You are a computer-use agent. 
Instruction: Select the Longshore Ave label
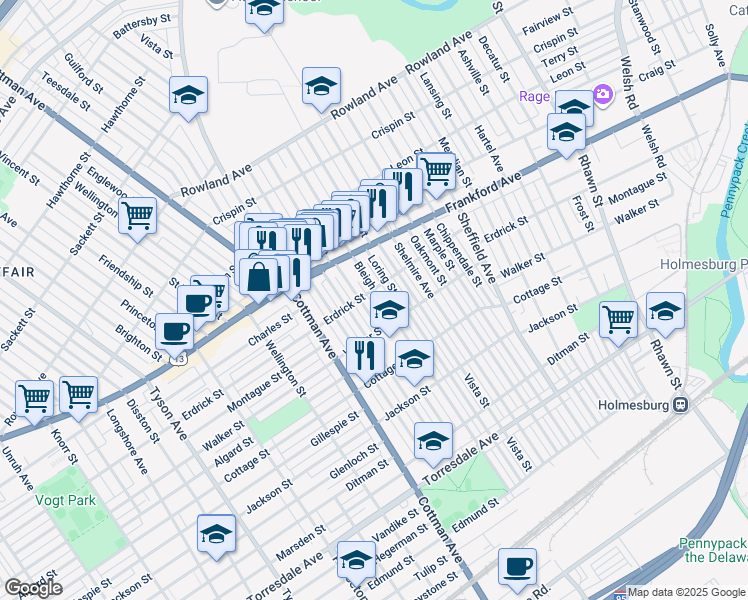point(126,442)
